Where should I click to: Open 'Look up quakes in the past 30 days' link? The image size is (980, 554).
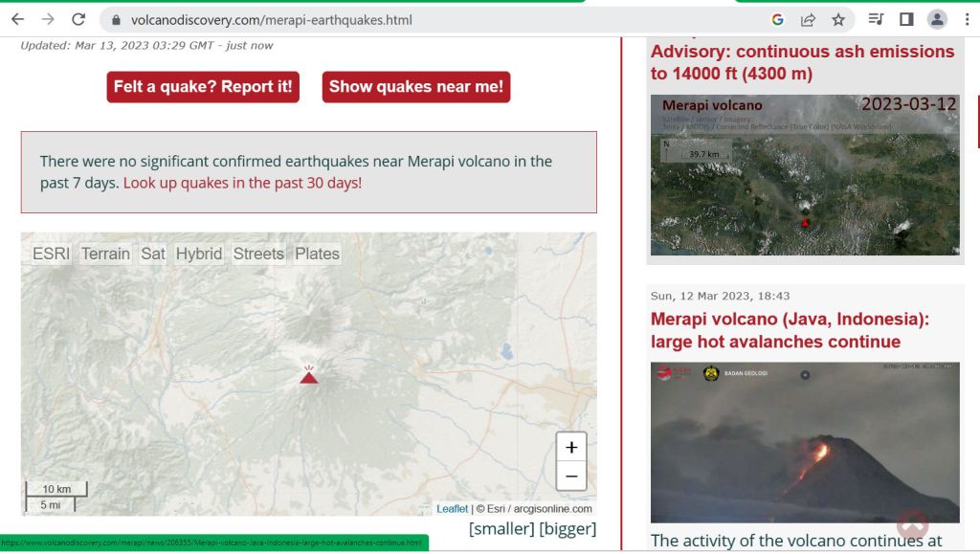242,183
